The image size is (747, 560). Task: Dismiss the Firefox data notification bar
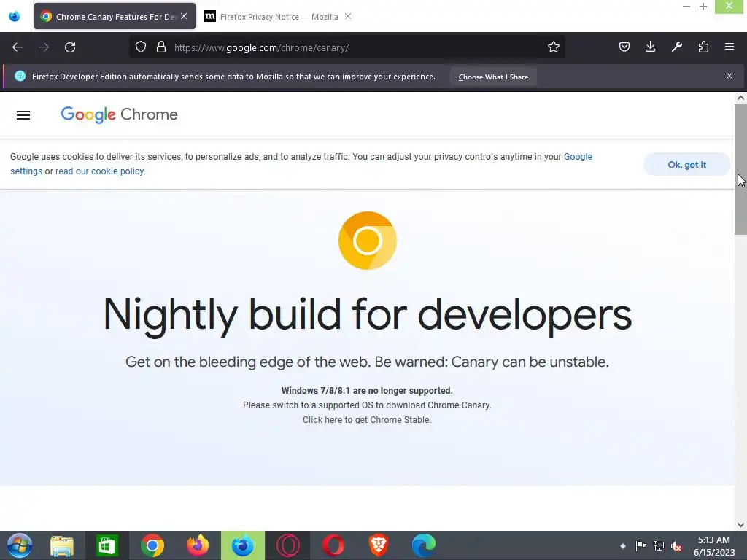pyautogui.click(x=729, y=76)
